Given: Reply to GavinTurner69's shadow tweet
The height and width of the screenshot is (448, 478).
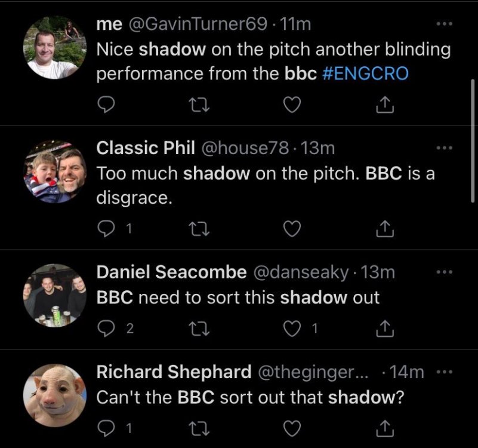Looking at the screenshot, I should [x=106, y=106].
